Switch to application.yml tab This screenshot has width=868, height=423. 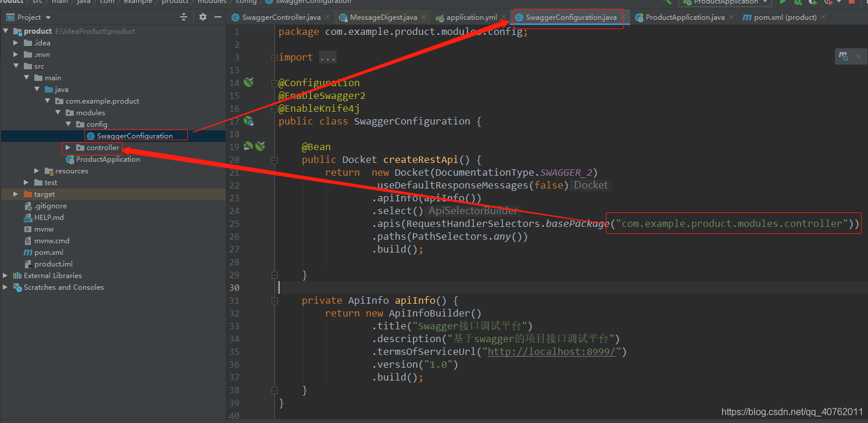(x=471, y=17)
